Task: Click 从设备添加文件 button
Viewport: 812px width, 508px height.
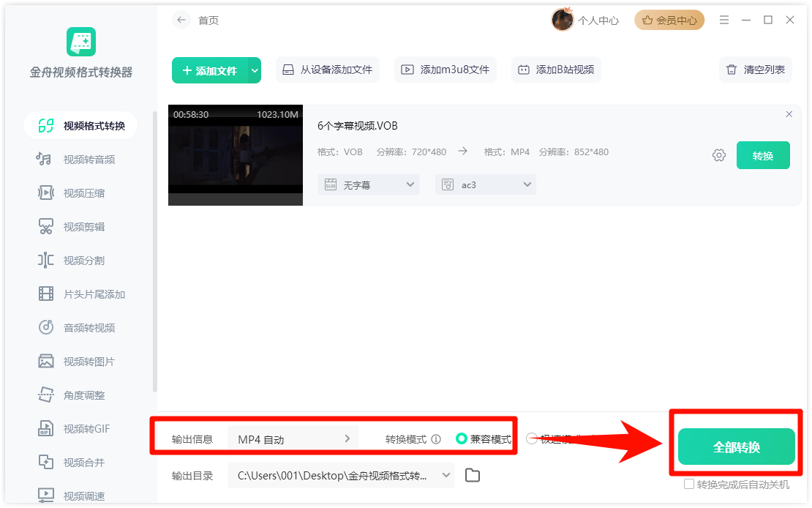Action: 328,70
